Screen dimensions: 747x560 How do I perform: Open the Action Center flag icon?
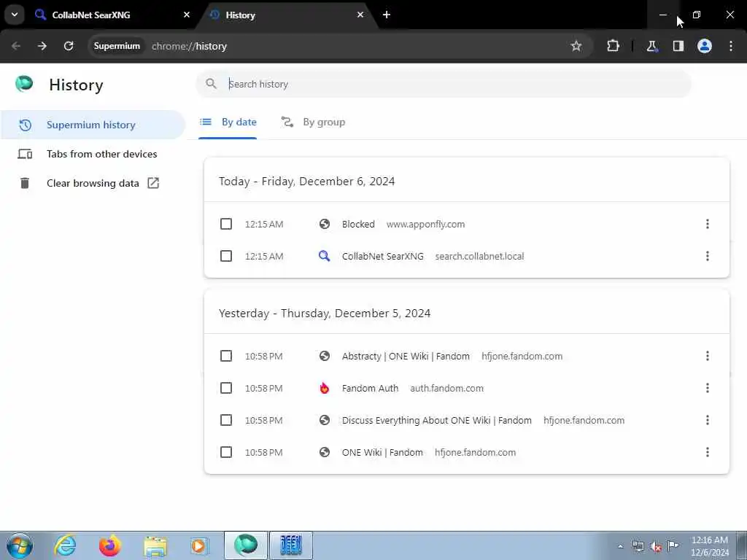[673, 546]
